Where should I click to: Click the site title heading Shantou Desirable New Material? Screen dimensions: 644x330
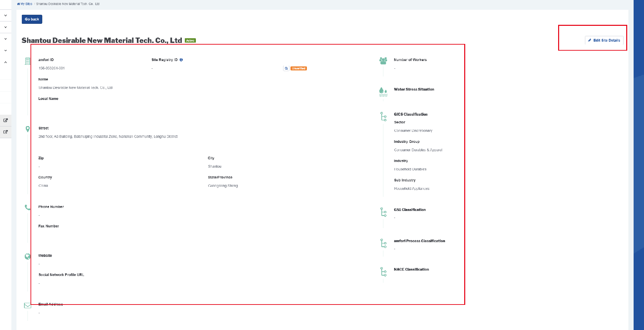click(102, 41)
